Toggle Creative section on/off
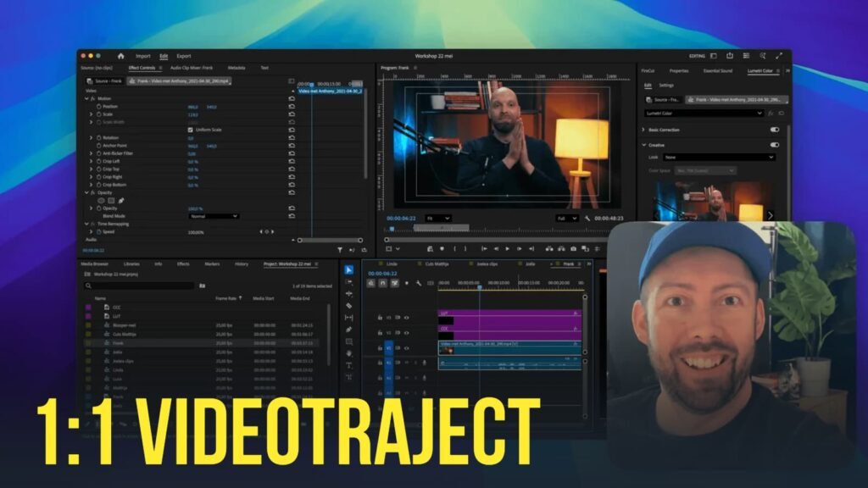This screenshot has height=488, width=868. 775,145
